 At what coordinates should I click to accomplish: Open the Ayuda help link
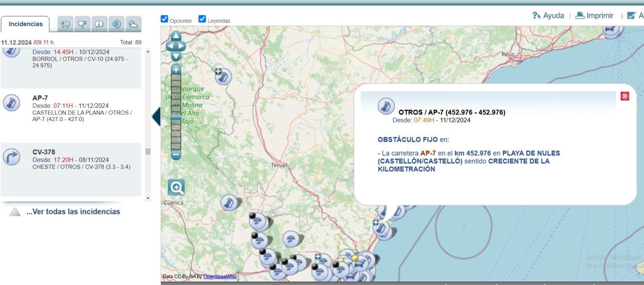[548, 16]
